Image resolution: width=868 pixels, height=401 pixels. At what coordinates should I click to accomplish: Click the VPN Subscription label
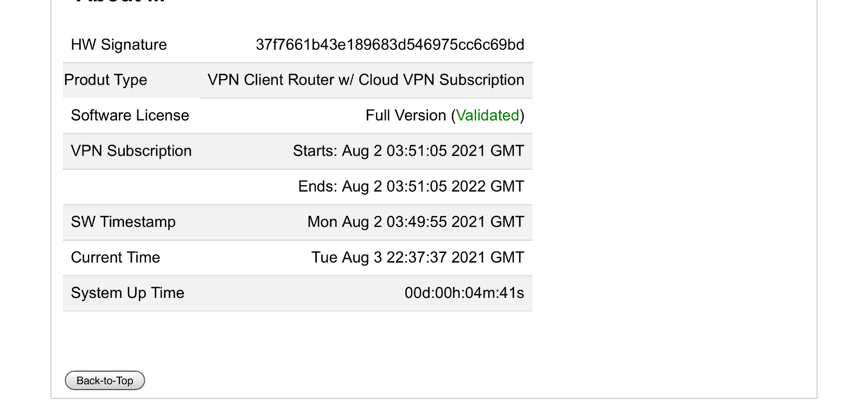point(131,150)
